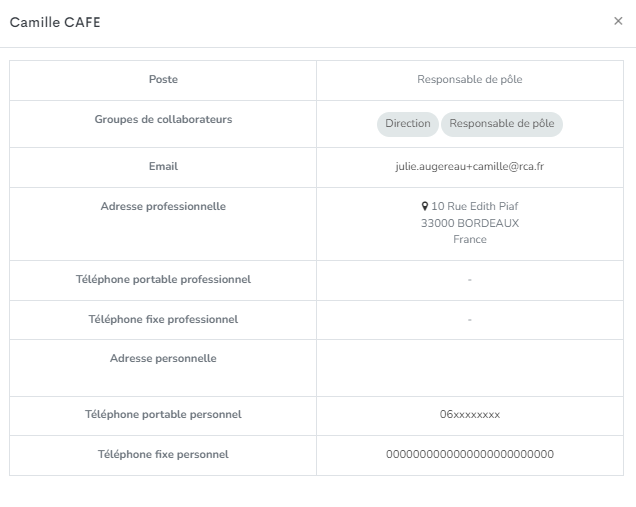Select the Direction group tag
The image size is (636, 507).
coord(408,123)
